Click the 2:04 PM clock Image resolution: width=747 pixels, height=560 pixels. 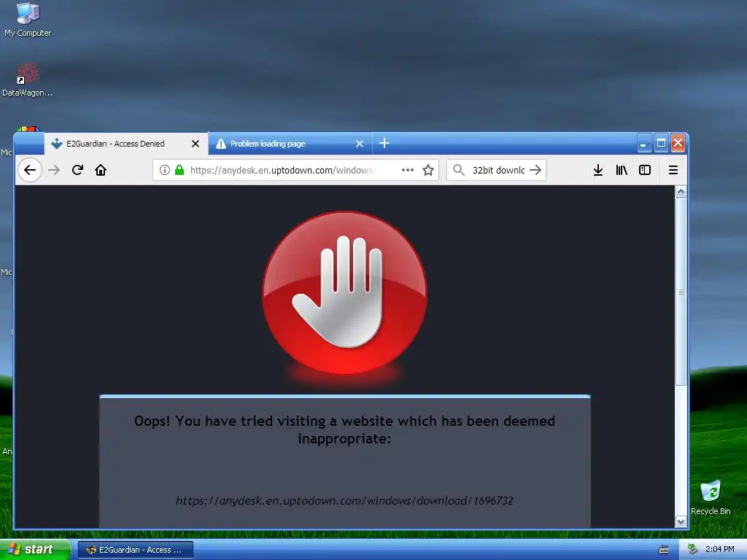719,549
